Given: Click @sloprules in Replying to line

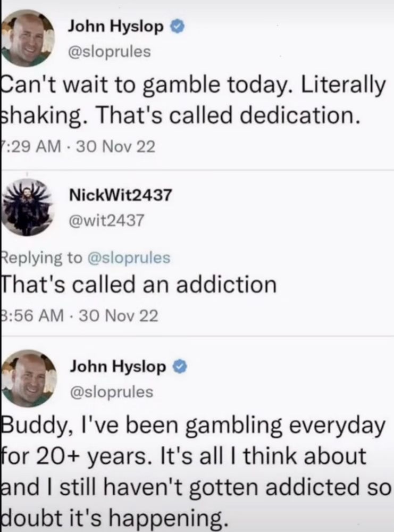Looking at the screenshot, I should [x=129, y=258].
